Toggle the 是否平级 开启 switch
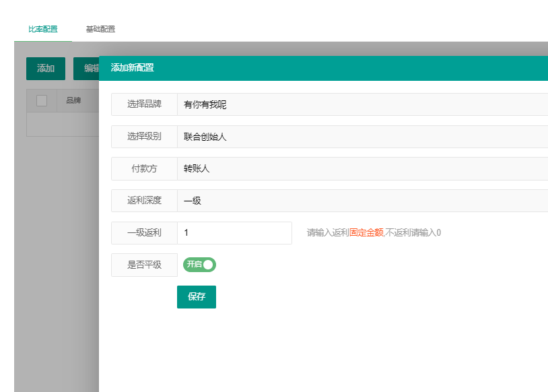This screenshot has width=548, height=392. [199, 265]
